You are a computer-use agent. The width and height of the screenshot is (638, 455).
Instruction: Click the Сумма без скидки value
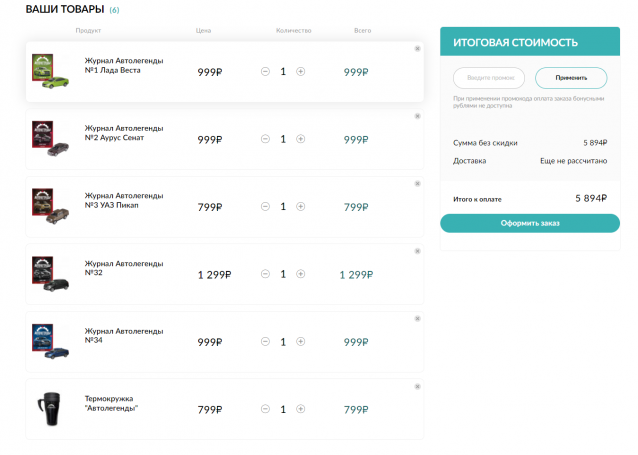pos(595,143)
